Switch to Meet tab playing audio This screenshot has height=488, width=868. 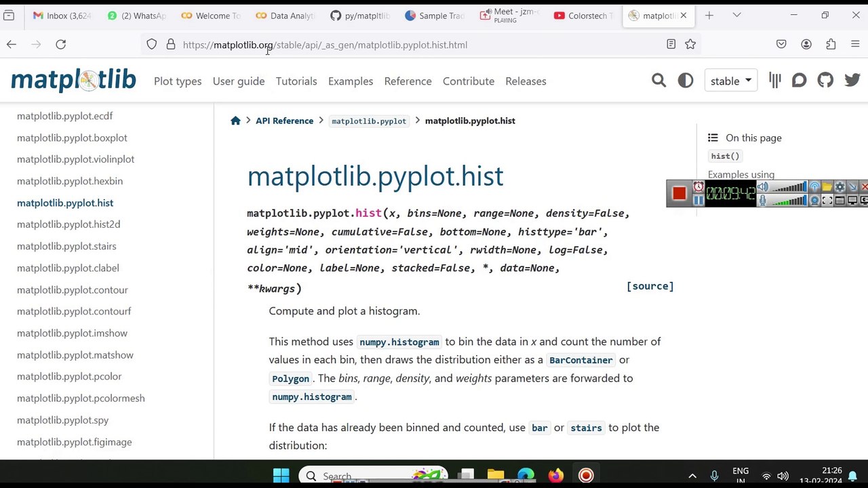[509, 15]
